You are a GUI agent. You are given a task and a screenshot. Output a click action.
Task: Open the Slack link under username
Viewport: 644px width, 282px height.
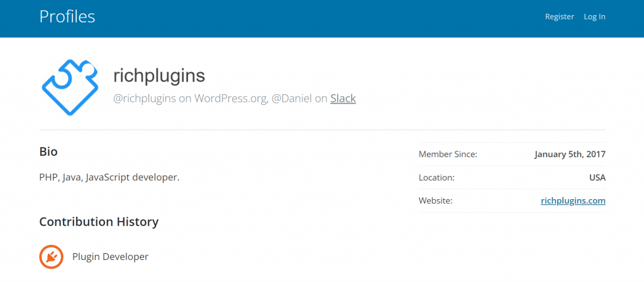[343, 99]
